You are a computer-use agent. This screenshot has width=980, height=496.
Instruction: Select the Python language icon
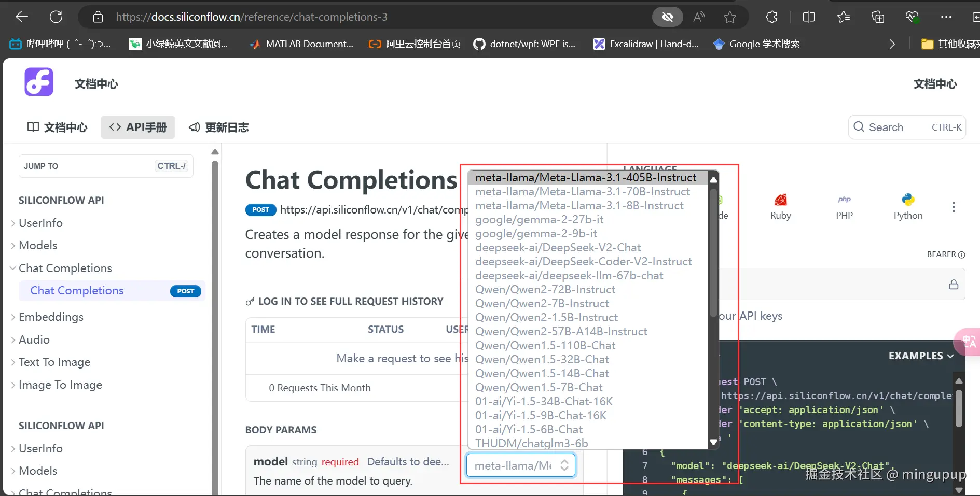[x=908, y=207]
